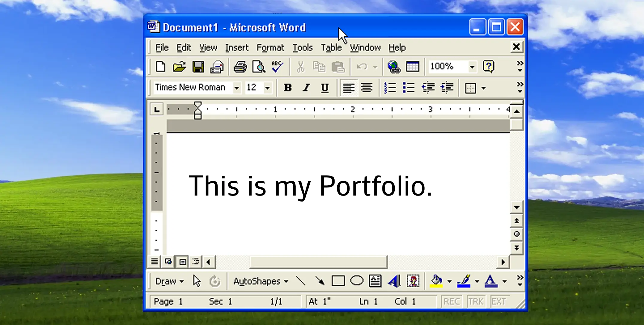This screenshot has width=644, height=325.
Task: Toggle Bold formatting
Action: pyautogui.click(x=288, y=88)
